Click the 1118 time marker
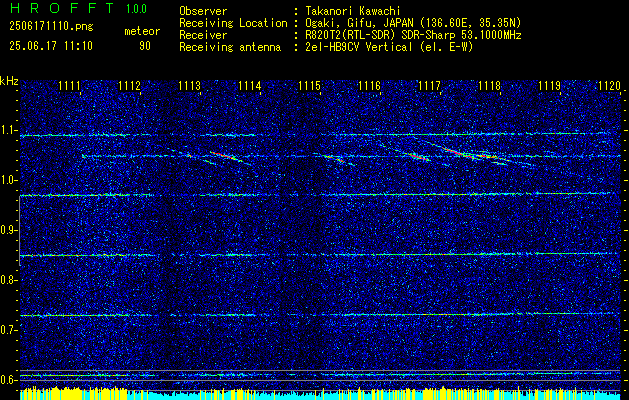 pyautogui.click(x=489, y=86)
